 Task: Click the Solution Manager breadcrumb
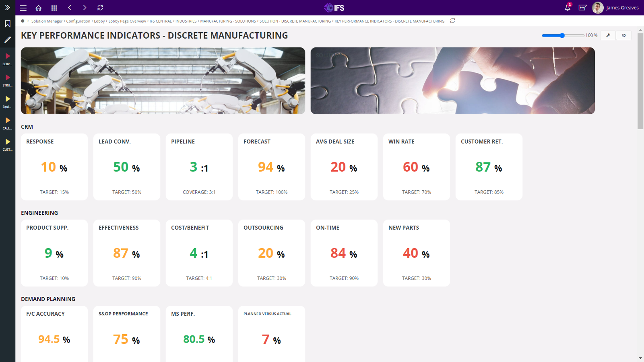(47, 21)
